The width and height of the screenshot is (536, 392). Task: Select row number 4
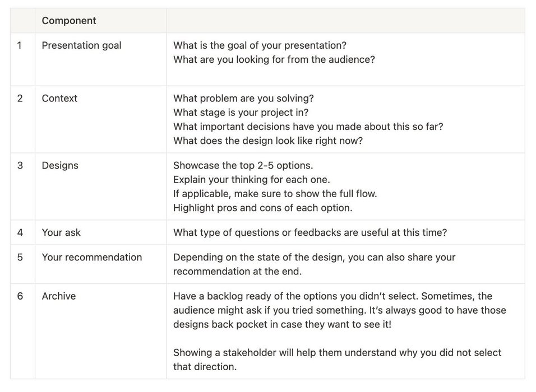[20, 232]
